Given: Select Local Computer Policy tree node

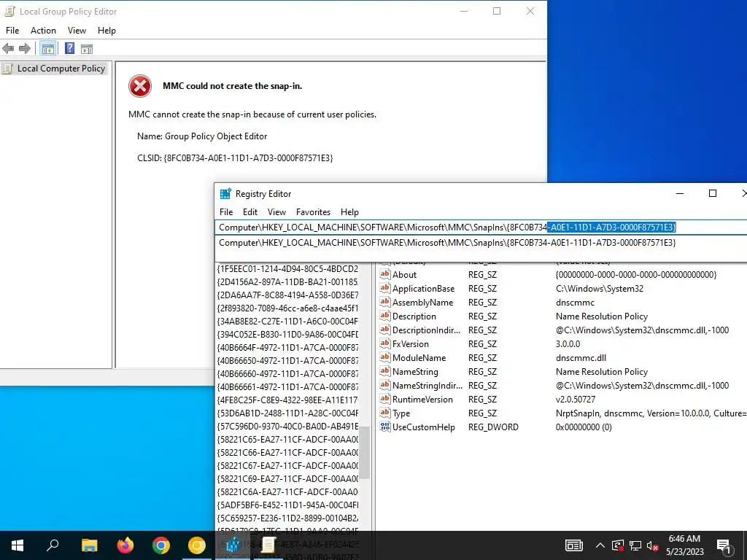Looking at the screenshot, I should click(x=61, y=69).
